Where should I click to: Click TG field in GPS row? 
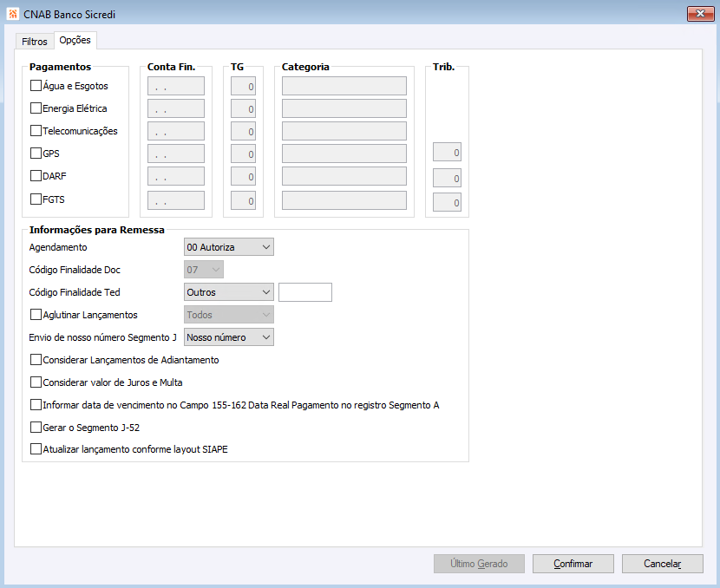click(x=243, y=154)
